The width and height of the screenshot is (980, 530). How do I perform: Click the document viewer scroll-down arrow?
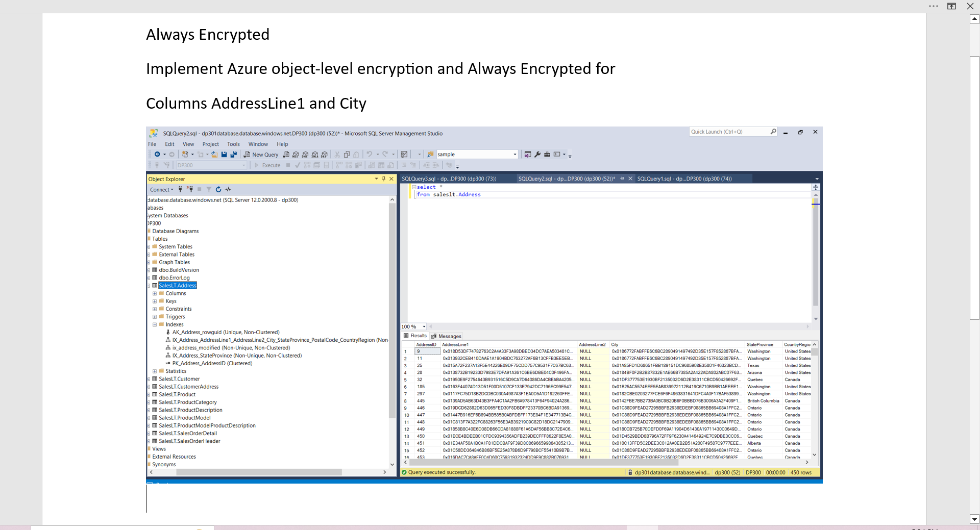click(974, 519)
